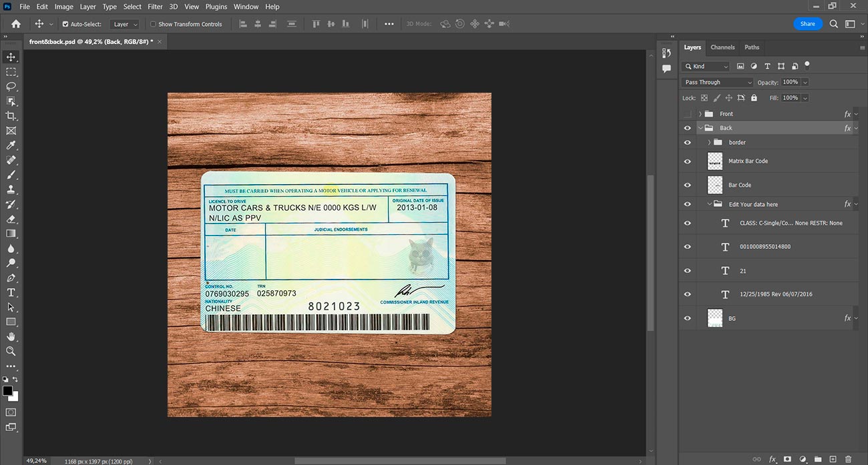Open the Pass Through blend mode dropdown
The width and height of the screenshot is (868, 465).
(717, 82)
